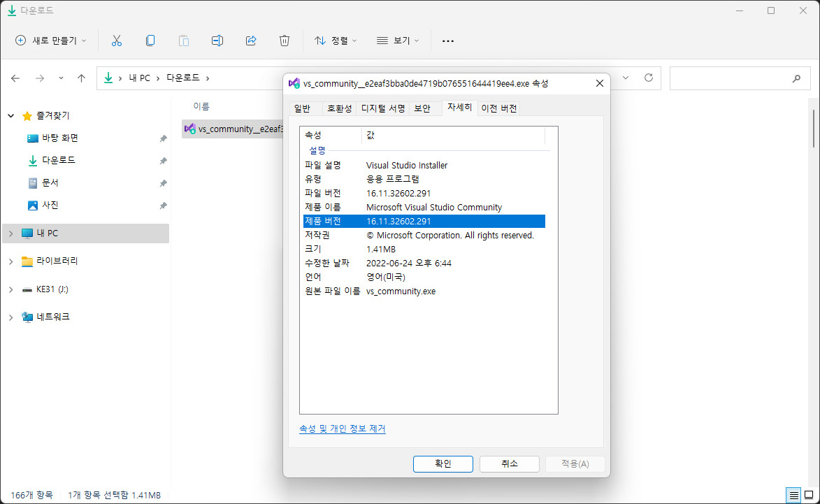Open the 정렬 sort dropdown
The width and height of the screenshot is (820, 504).
pos(336,41)
